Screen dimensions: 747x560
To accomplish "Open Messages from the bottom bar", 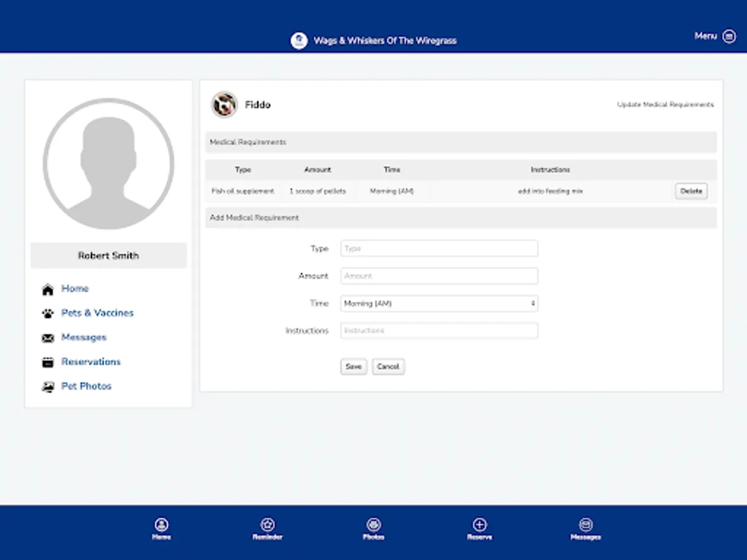I will coord(586,525).
